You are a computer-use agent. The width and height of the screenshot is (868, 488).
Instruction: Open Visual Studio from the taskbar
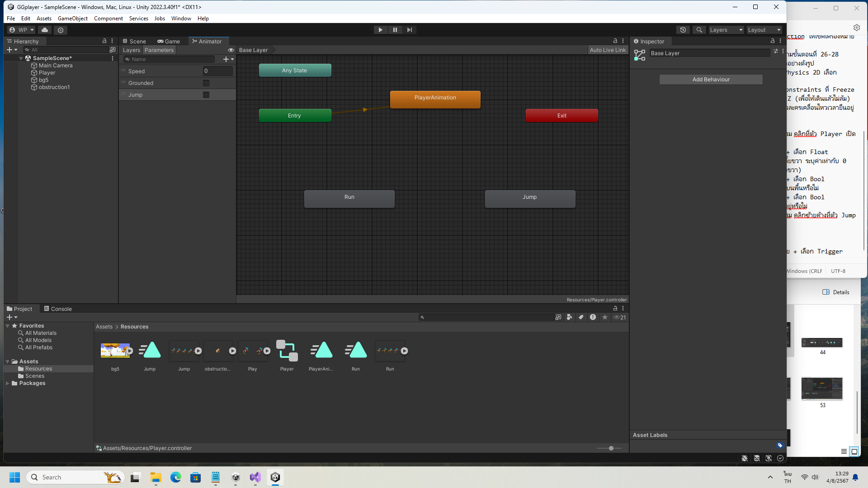click(x=255, y=477)
